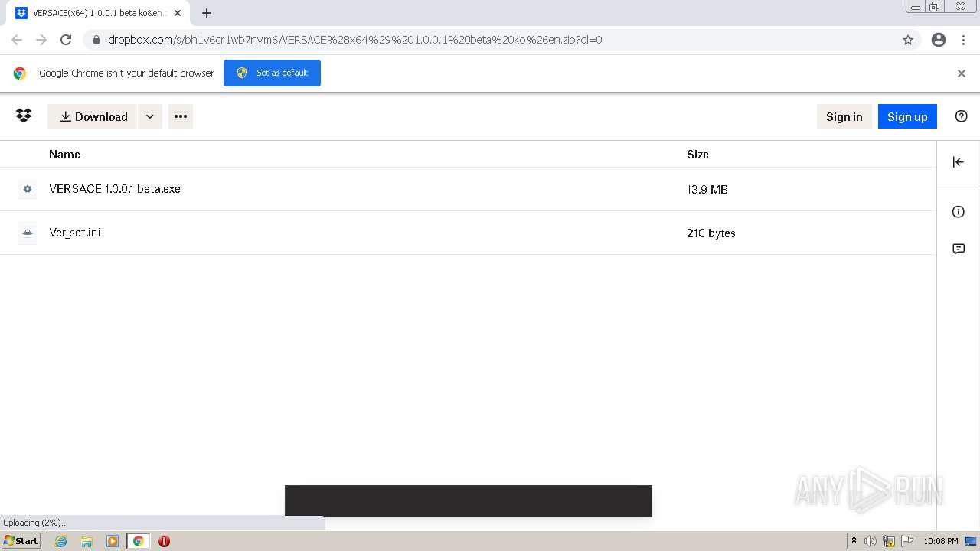Click the Chrome logo in the notification bar
The image size is (980, 551).
point(20,73)
